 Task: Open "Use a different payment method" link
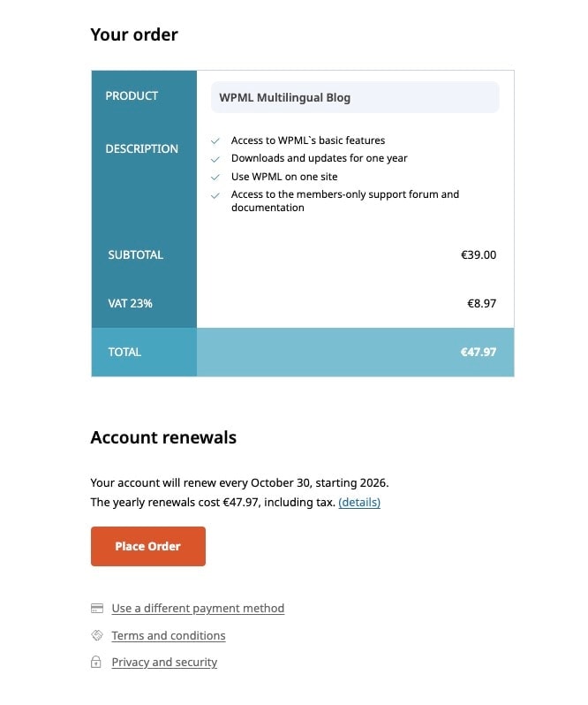point(198,609)
